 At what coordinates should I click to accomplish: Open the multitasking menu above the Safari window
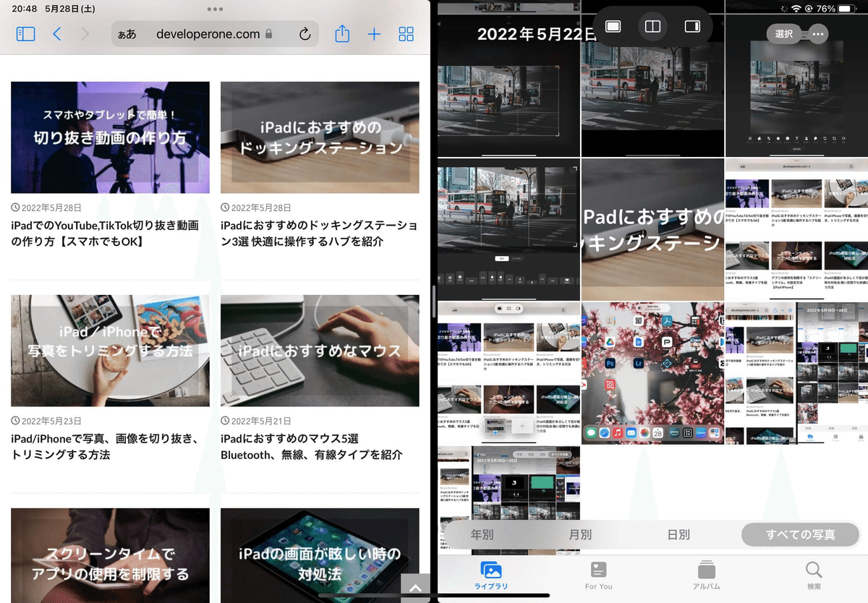[215, 9]
